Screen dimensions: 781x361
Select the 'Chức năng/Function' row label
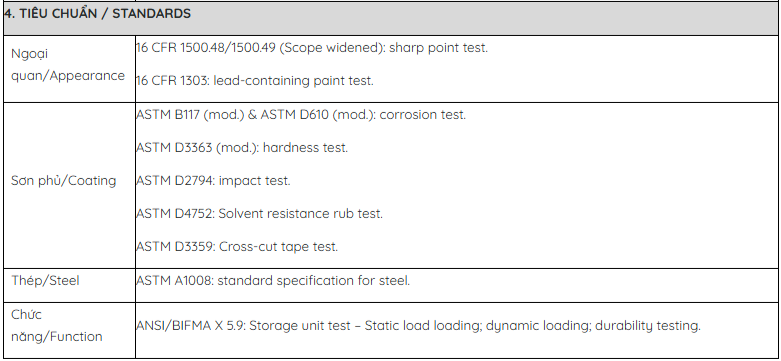tap(57, 326)
